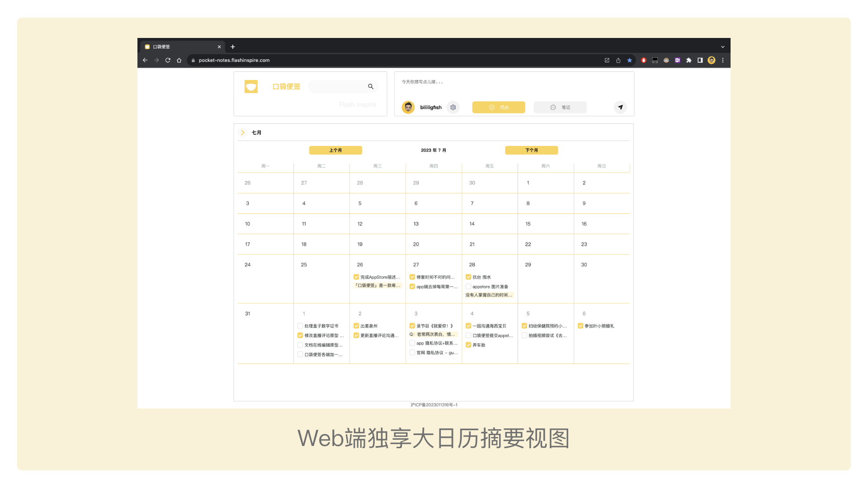Screen dimensions: 868x488
Task: Open the browser tab list chevron
Action: 722,47
